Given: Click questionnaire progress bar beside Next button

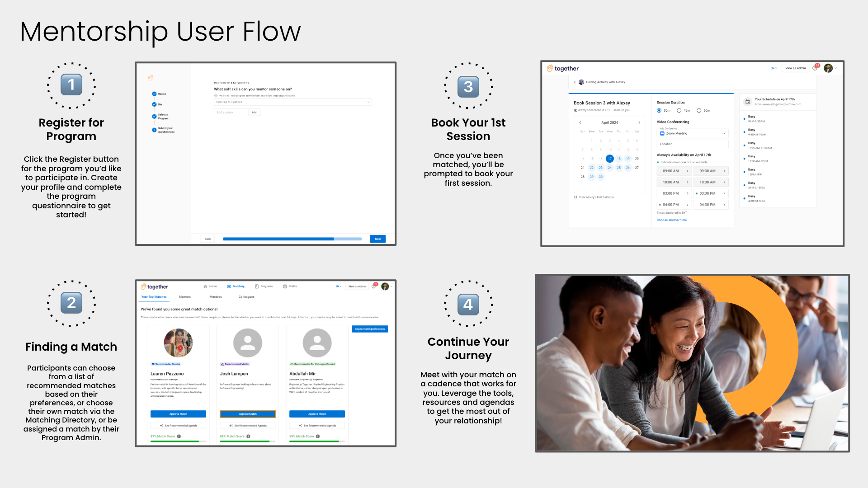Looking at the screenshot, I should (292, 239).
